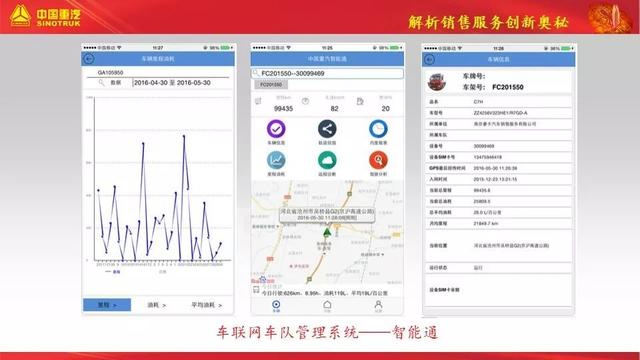Switch to the 平均油耗 tab
640x360 pixels.
click(x=207, y=305)
